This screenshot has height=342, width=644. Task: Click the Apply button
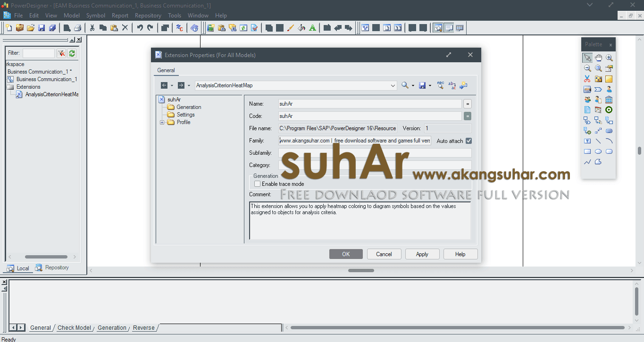[x=422, y=254]
